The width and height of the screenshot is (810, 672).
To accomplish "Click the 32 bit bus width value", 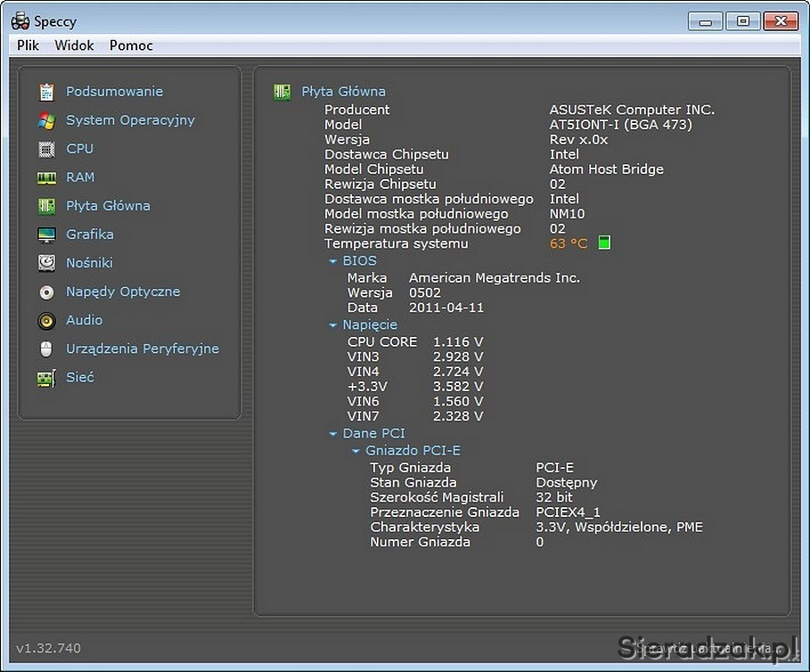I will coord(554,497).
